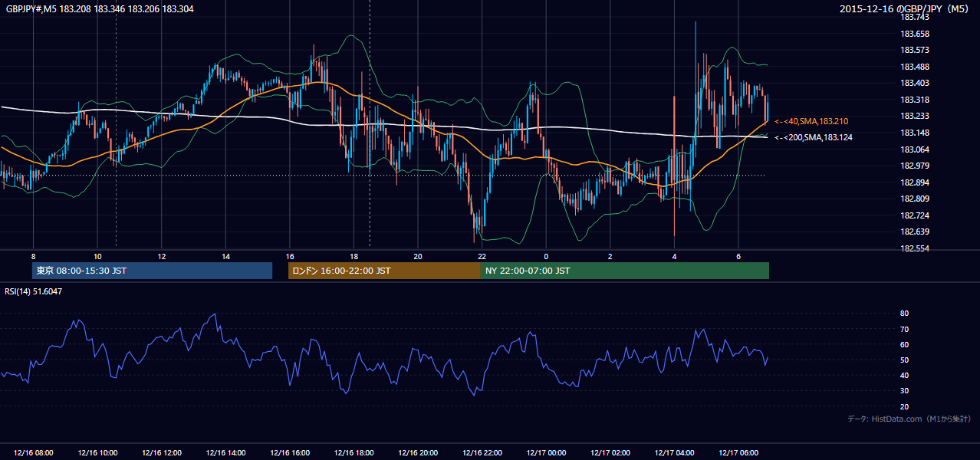Click the NY 22:00-07:00 JST session bar
Viewport: 980px width, 460px height.
point(625,271)
